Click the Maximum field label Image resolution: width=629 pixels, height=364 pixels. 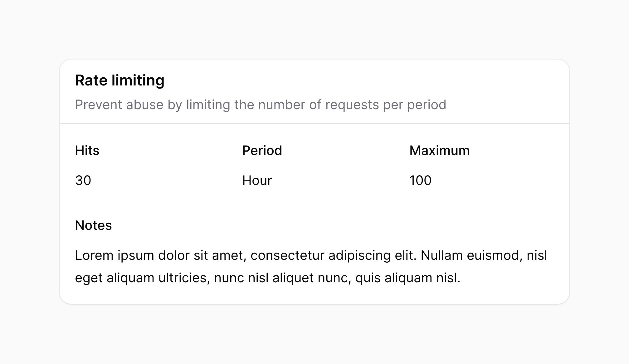click(439, 151)
